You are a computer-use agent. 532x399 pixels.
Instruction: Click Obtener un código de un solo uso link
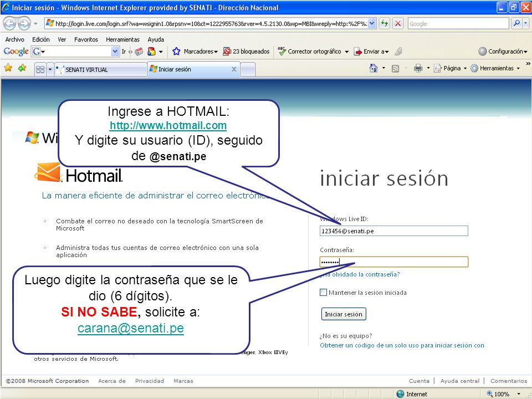pos(402,345)
